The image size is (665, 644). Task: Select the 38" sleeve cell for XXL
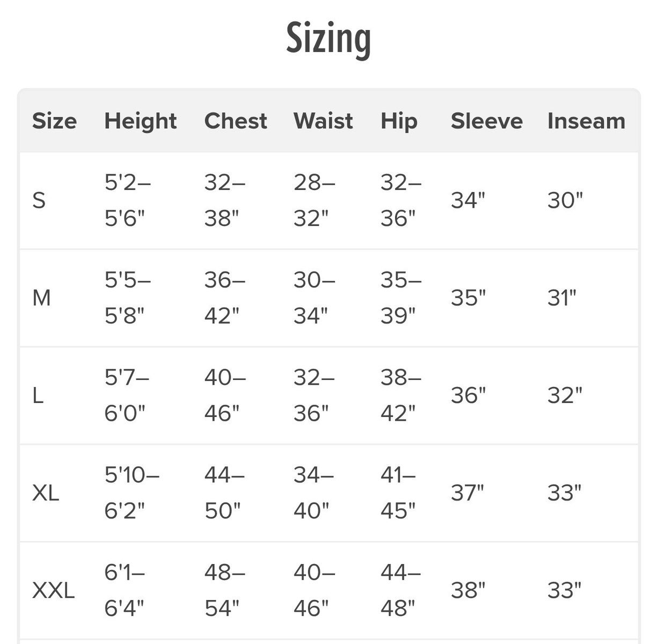(467, 590)
